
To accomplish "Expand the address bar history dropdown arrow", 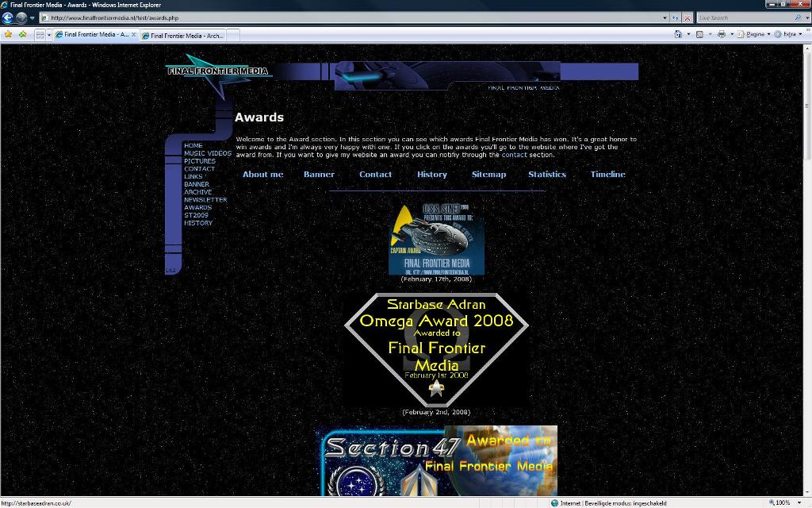I will pos(665,17).
